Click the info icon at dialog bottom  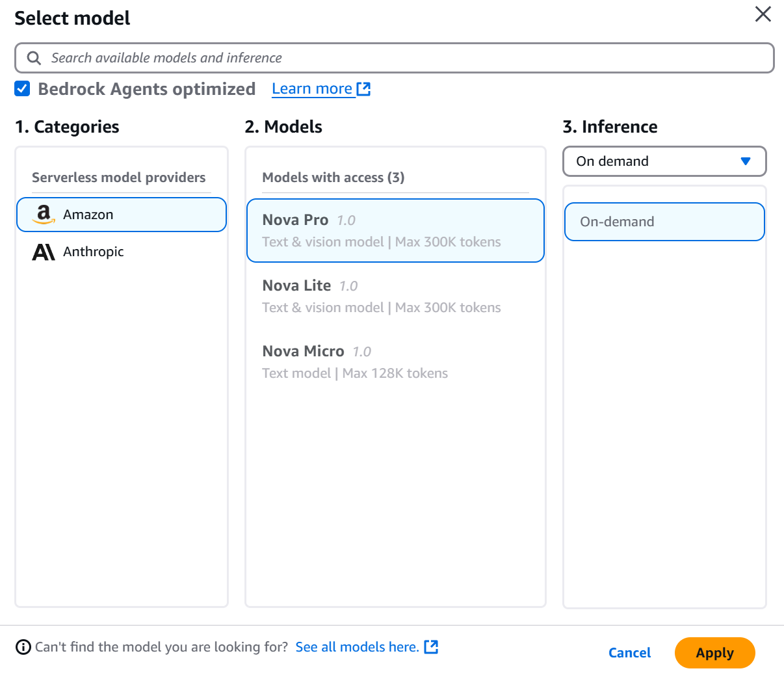pyautogui.click(x=23, y=647)
